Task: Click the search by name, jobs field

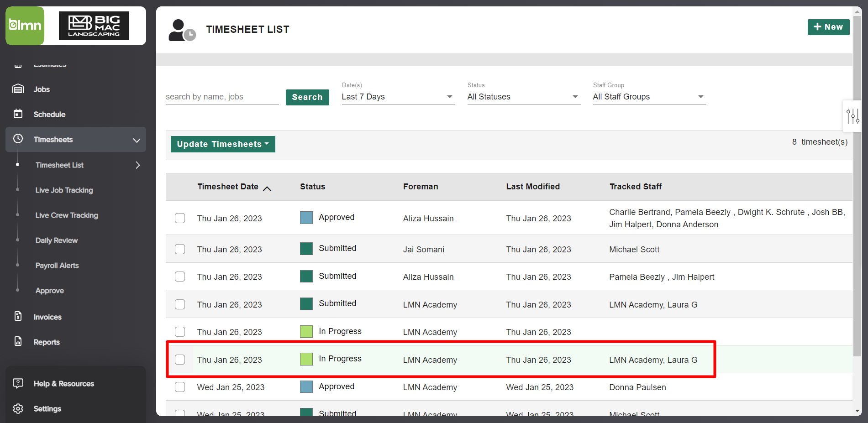Action: pos(222,97)
